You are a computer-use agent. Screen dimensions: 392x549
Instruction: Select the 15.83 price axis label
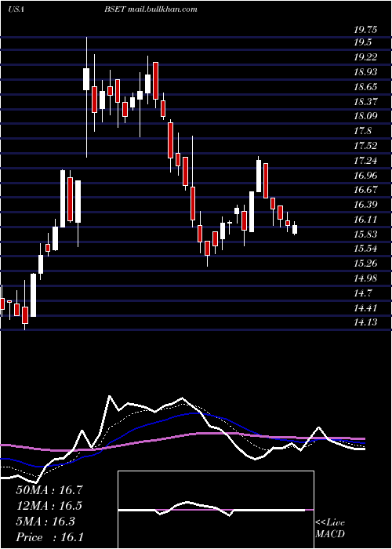click(365, 234)
